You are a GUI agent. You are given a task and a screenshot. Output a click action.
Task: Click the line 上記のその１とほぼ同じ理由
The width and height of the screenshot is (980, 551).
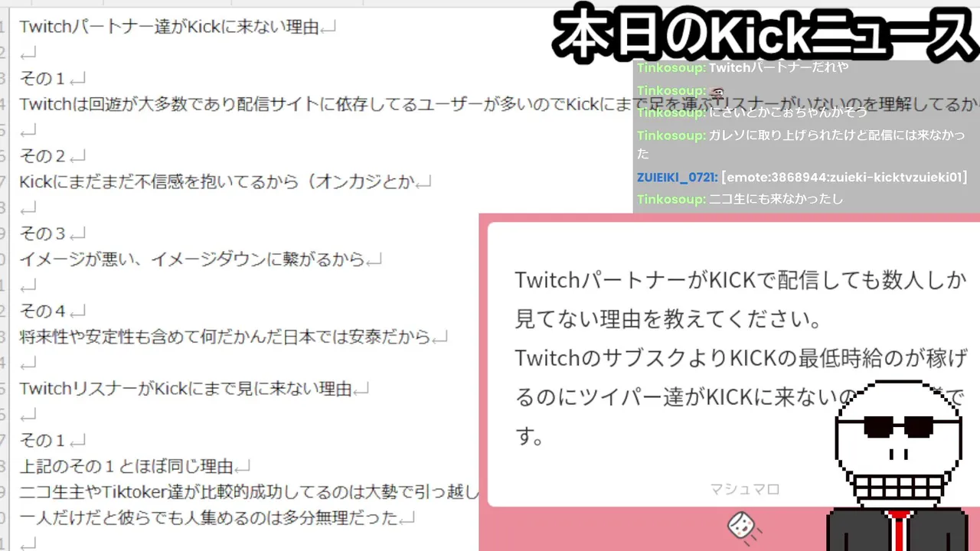click(x=126, y=466)
